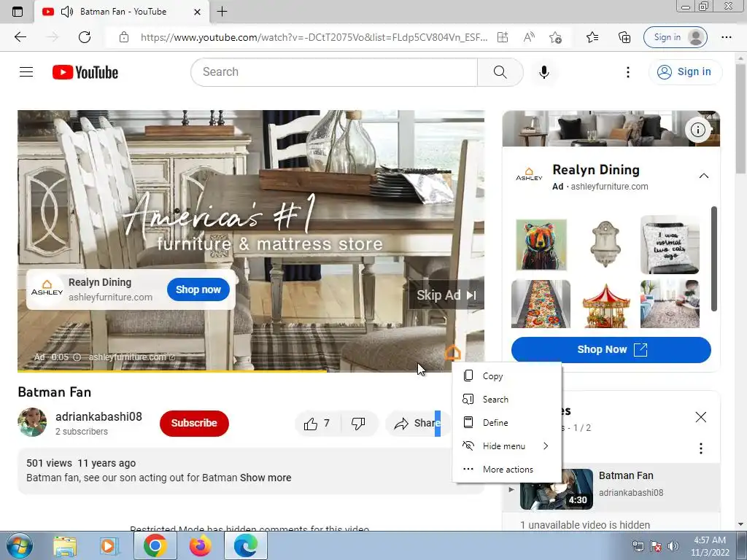Open Read aloud in address bar
The height and width of the screenshot is (560, 747).
click(x=529, y=37)
